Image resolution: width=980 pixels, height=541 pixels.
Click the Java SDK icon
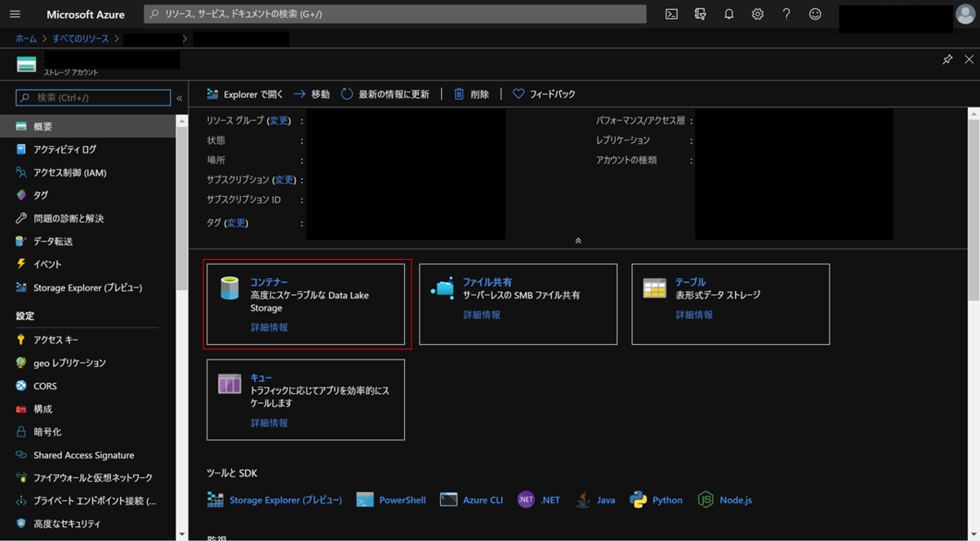click(582, 499)
